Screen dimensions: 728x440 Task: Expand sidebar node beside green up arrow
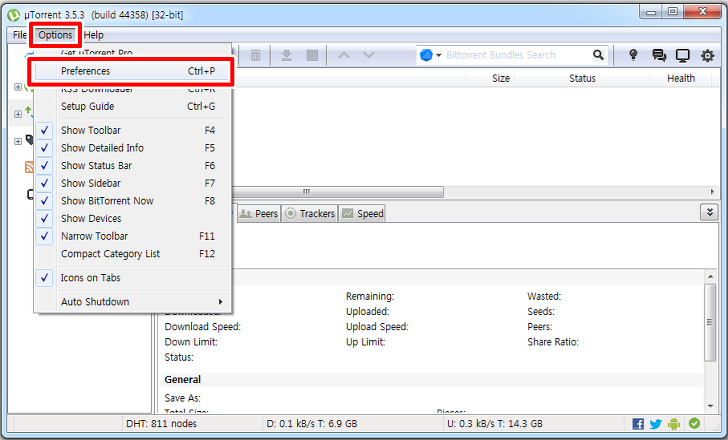18,114
